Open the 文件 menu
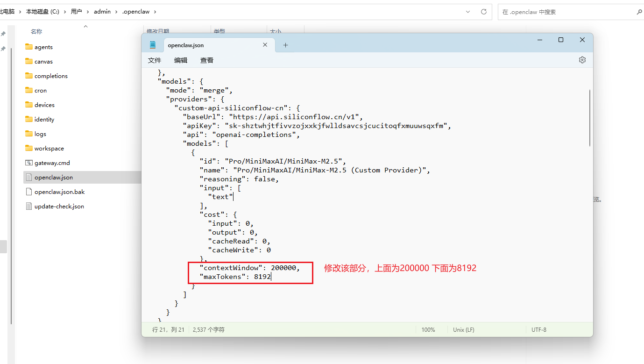 click(155, 60)
